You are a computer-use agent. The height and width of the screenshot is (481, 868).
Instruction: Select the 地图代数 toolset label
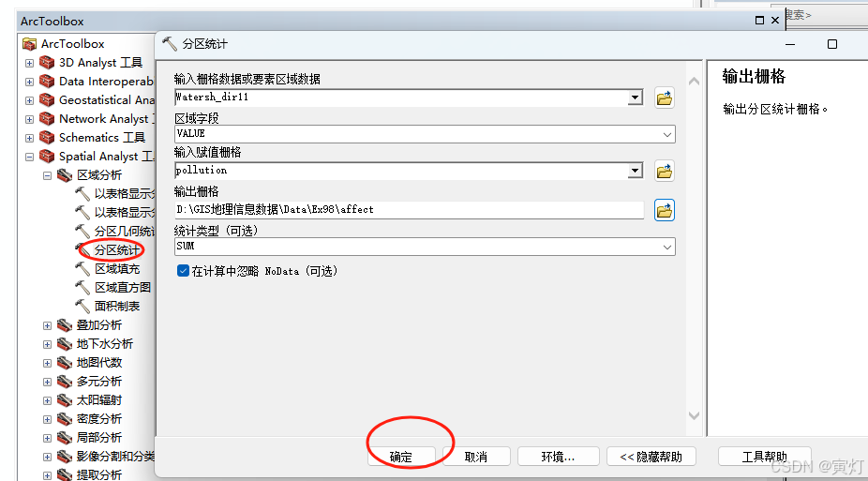[99, 363]
